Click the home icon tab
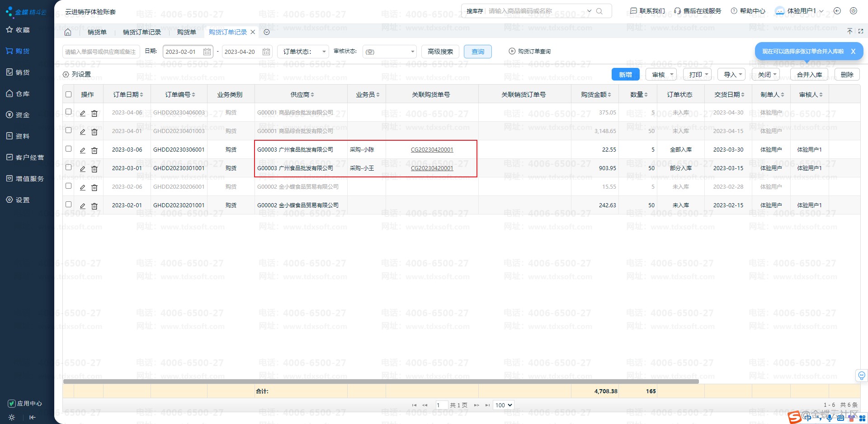This screenshot has width=868, height=424. 68,32
